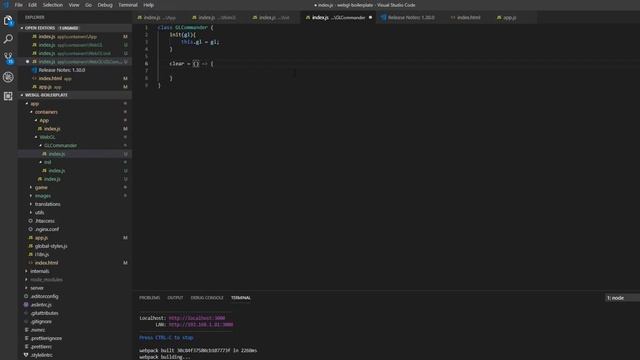640x360 pixels.
Task: Open .stylelintrc file in explorer
Action: [x=42, y=355]
